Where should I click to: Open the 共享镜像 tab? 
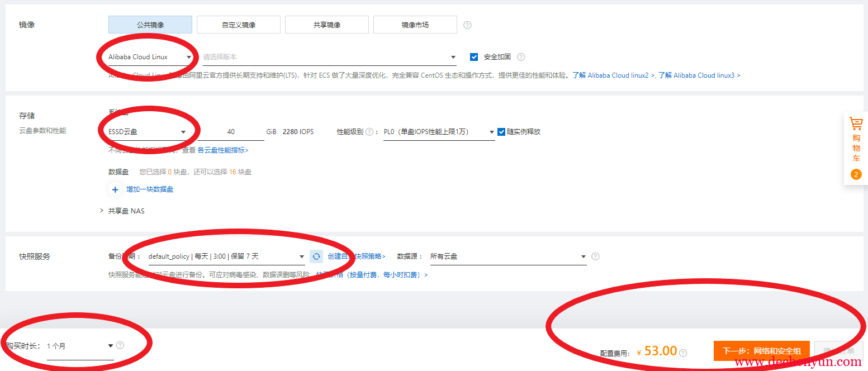click(x=327, y=25)
